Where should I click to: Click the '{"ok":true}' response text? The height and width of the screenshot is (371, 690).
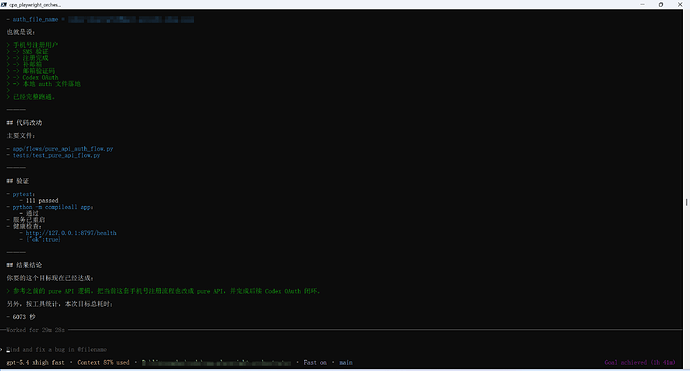coord(43,239)
